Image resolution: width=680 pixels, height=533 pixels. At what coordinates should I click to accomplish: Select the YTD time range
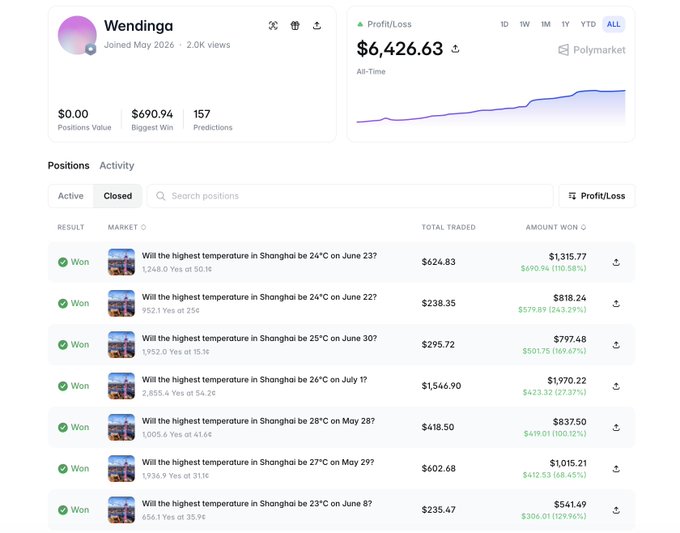pyautogui.click(x=588, y=24)
